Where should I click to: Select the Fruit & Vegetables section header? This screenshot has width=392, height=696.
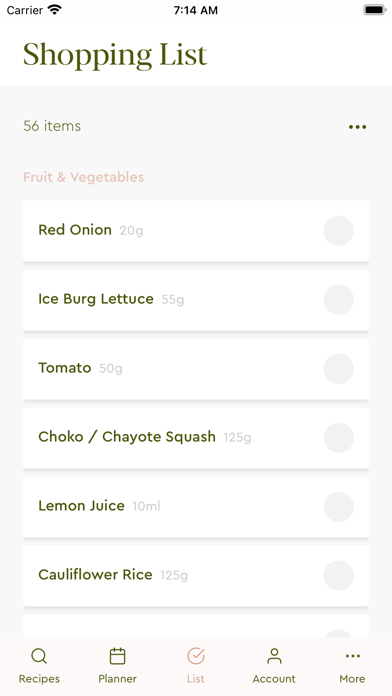click(83, 177)
